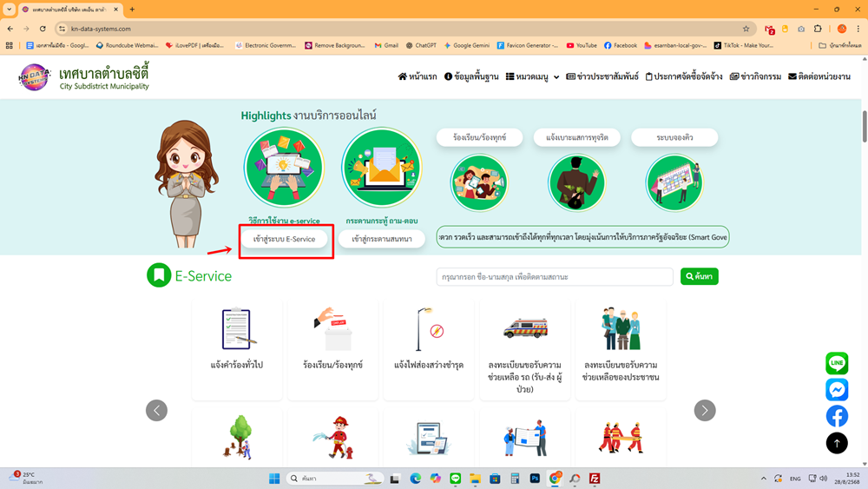Image resolution: width=868 pixels, height=489 pixels.
Task: Click the Facebook floating icon
Action: [837, 415]
